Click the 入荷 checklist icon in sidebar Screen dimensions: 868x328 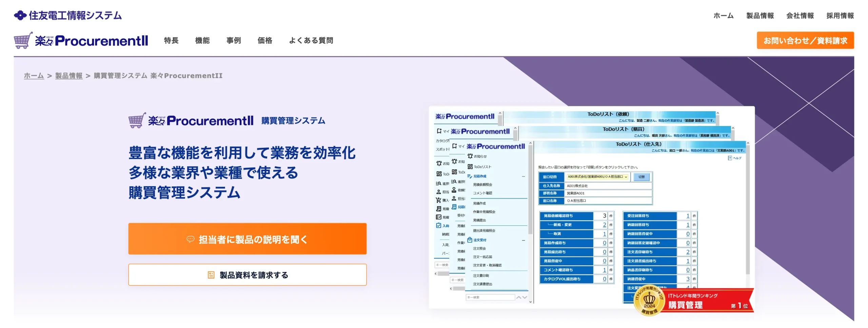point(438,225)
